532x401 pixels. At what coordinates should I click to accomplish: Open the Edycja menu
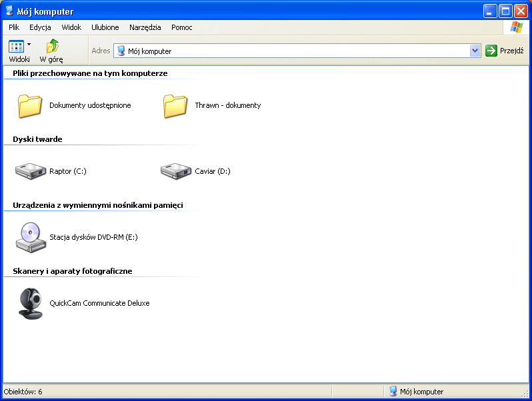click(40, 27)
